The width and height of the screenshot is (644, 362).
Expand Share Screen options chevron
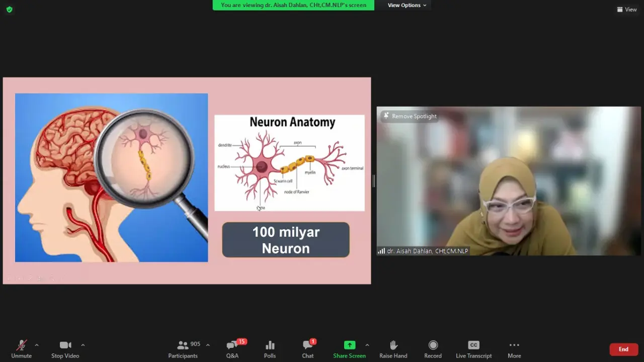(x=367, y=345)
